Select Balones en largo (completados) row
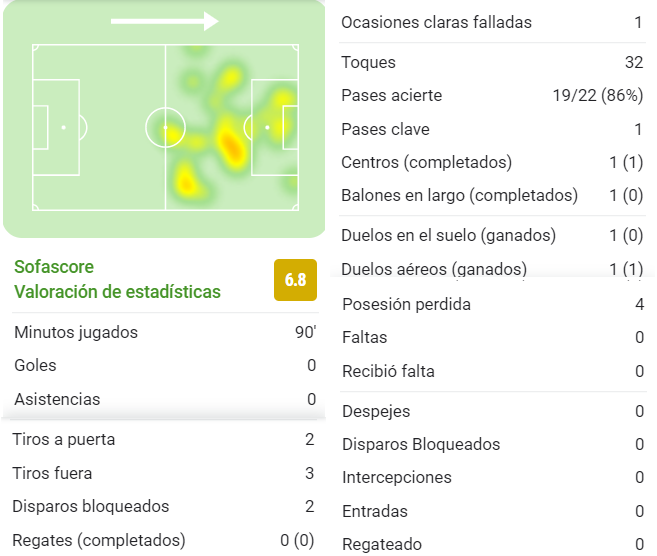 pyautogui.click(x=492, y=195)
